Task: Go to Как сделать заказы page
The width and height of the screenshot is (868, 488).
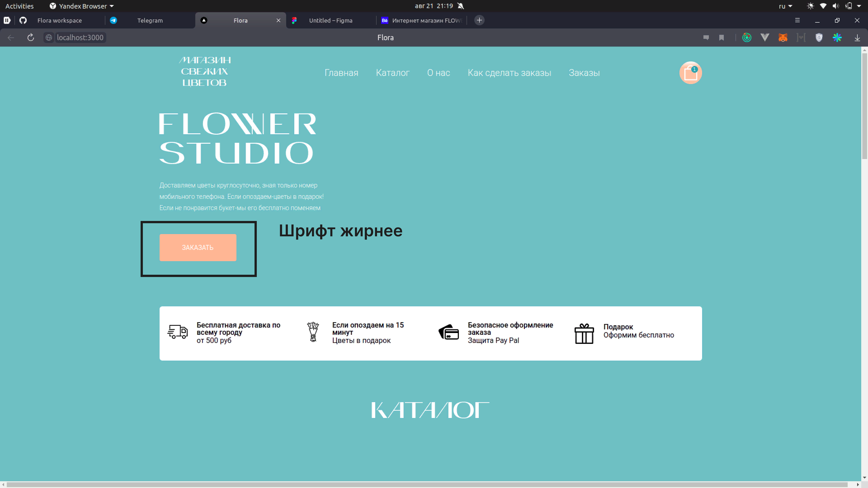Action: coord(509,73)
